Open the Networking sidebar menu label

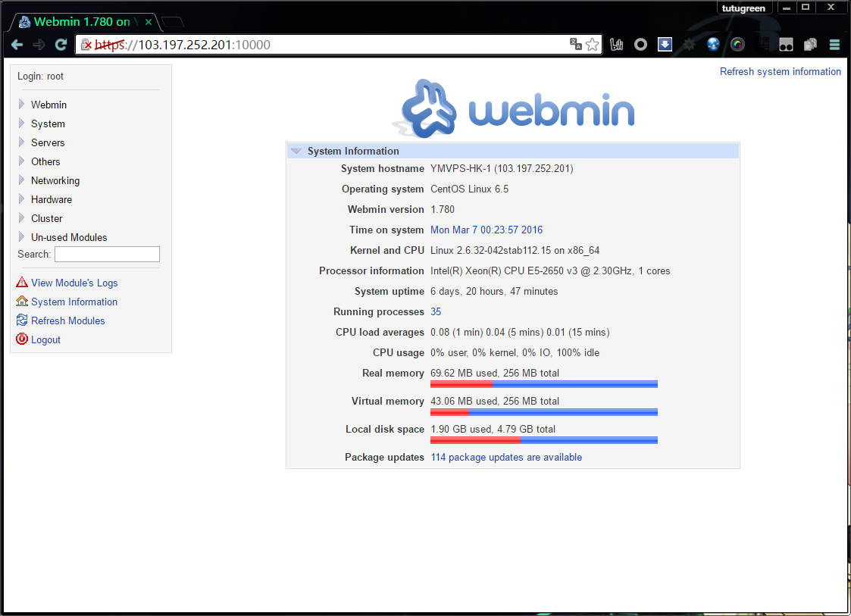(x=55, y=181)
